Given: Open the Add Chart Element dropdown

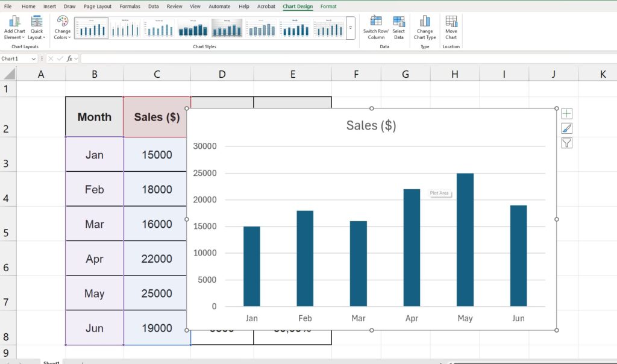Looking at the screenshot, I should [14, 27].
